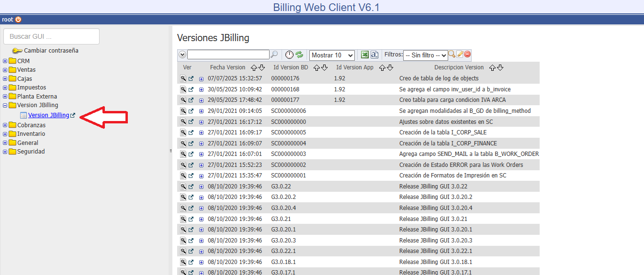This screenshot has height=275, width=644.
Task: Select the Cobranzas tree item label
Action: click(x=32, y=125)
